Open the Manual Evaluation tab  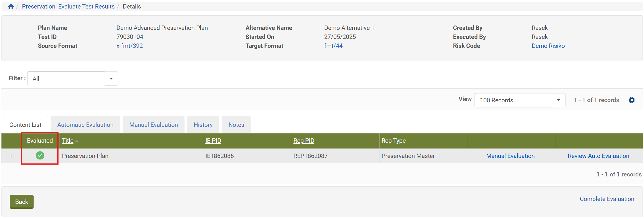coord(153,125)
